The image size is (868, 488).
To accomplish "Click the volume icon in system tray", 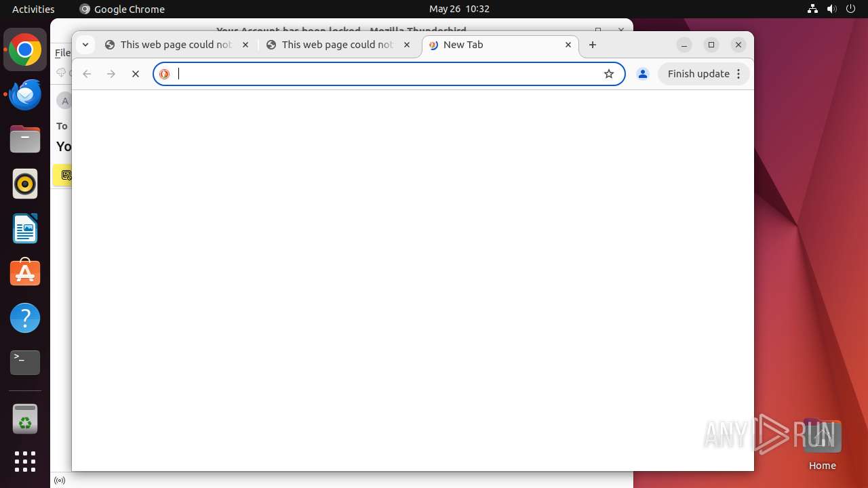I will click(x=831, y=9).
